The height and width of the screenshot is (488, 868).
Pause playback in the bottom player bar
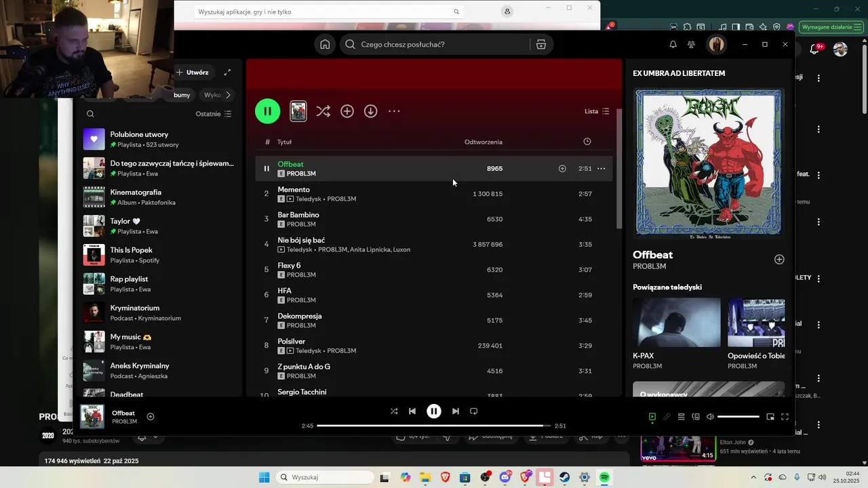tap(434, 411)
